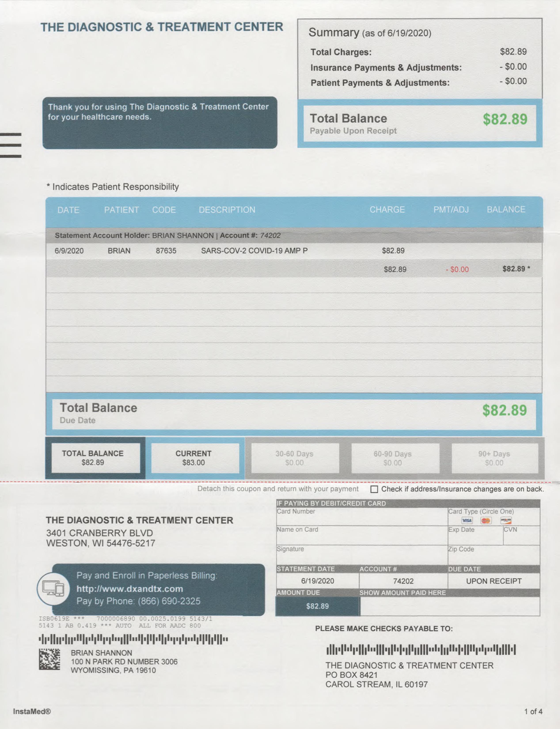Select the Mastercard logo icon
This screenshot has width=560, height=729.
(x=486, y=521)
